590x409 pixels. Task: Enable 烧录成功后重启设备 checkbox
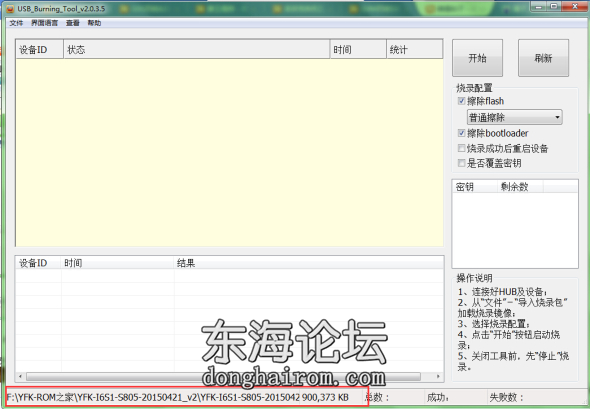click(461, 148)
